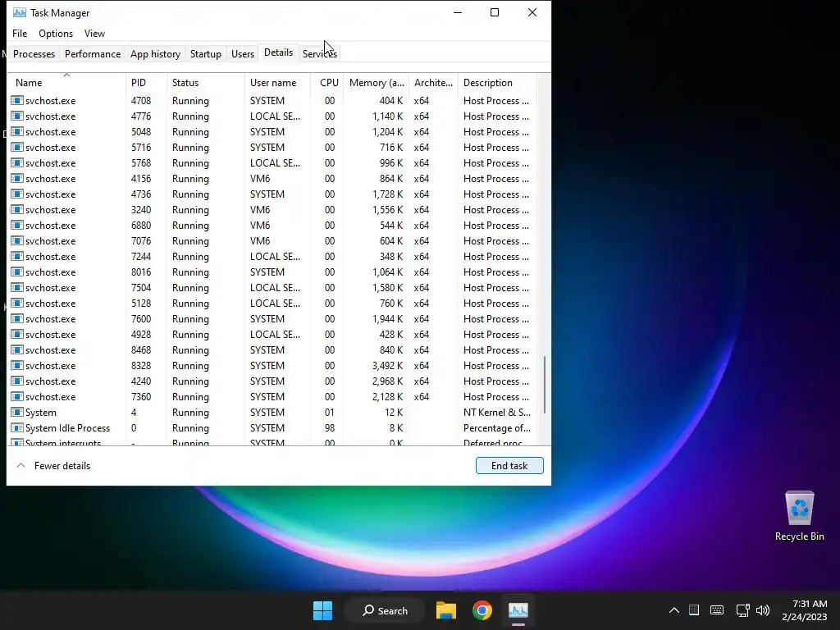
Task: Click the touch keyboard tray icon
Action: 717,610
